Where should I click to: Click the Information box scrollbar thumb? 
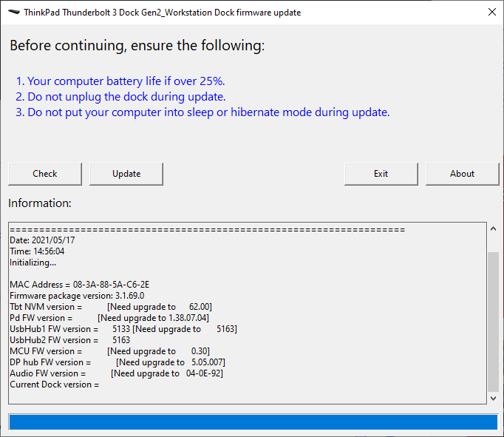(494, 322)
